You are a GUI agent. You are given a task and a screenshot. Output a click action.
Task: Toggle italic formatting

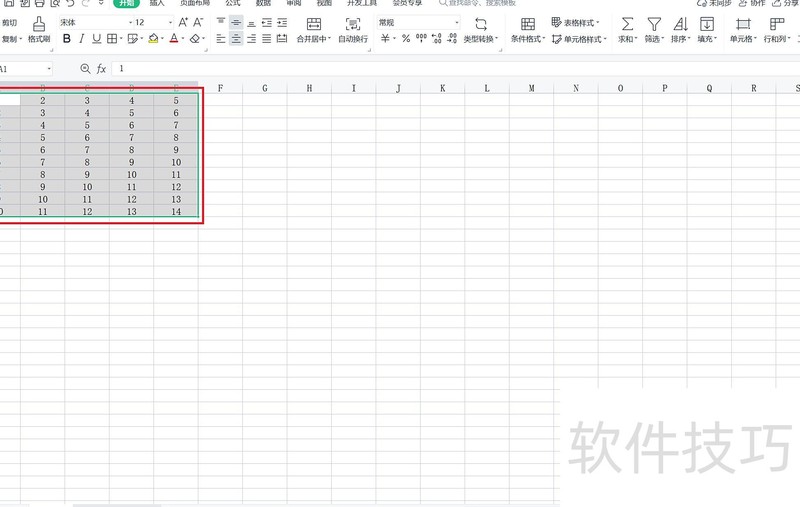82,39
